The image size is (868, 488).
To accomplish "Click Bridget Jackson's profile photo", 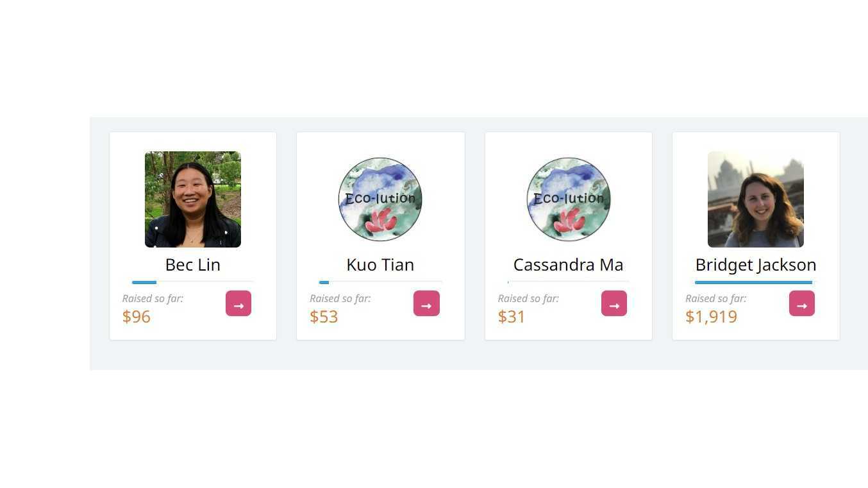I will pyautogui.click(x=755, y=199).
